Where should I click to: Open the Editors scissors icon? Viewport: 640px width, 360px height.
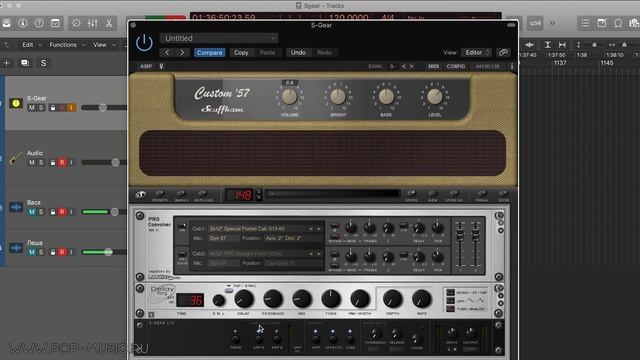109,23
